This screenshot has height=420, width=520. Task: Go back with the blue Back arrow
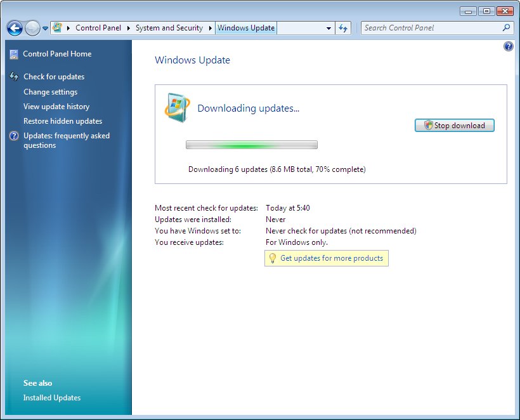click(15, 28)
